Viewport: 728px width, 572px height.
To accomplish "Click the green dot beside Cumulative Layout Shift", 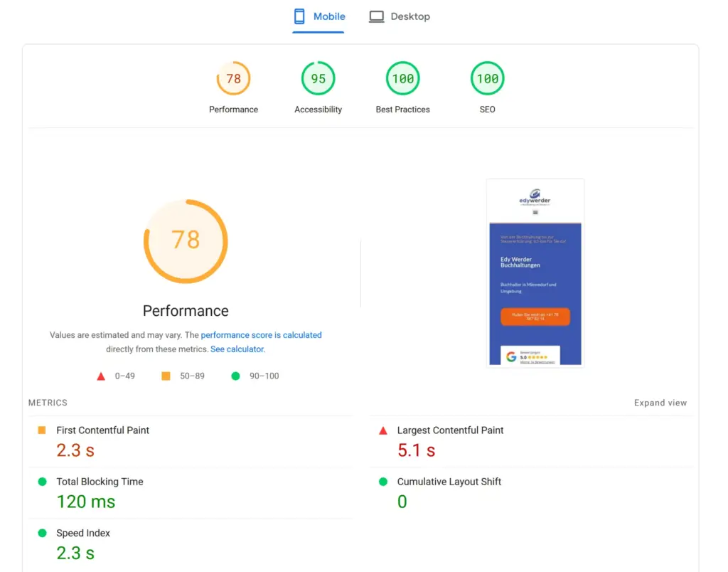I will tap(383, 482).
